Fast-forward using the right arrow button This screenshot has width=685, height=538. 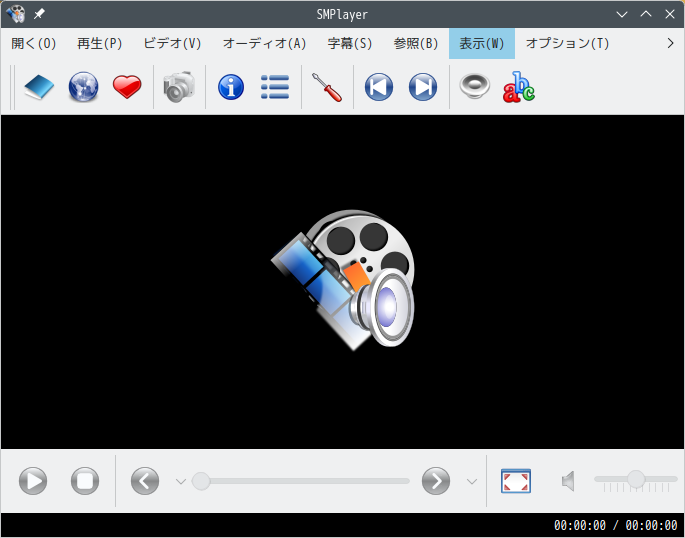pos(436,481)
